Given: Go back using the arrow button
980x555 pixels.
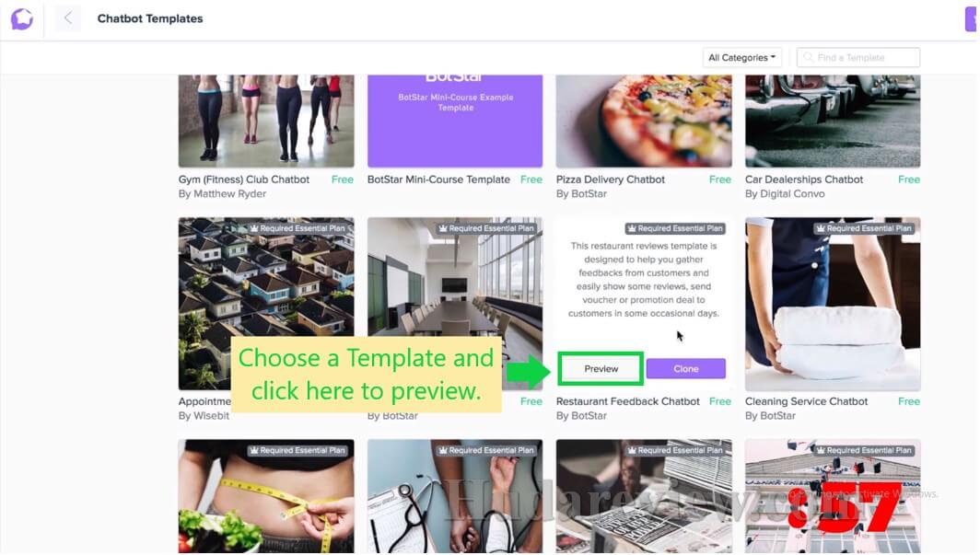Looking at the screenshot, I should point(68,18).
